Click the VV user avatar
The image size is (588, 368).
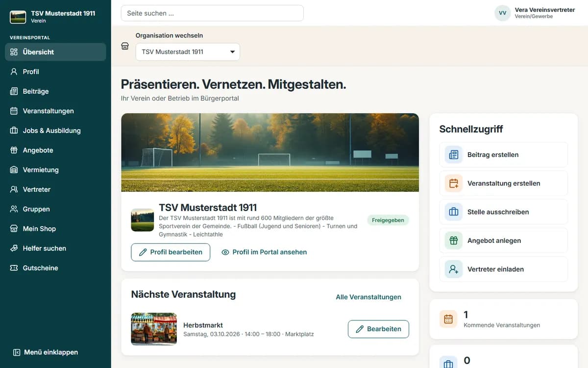(503, 13)
